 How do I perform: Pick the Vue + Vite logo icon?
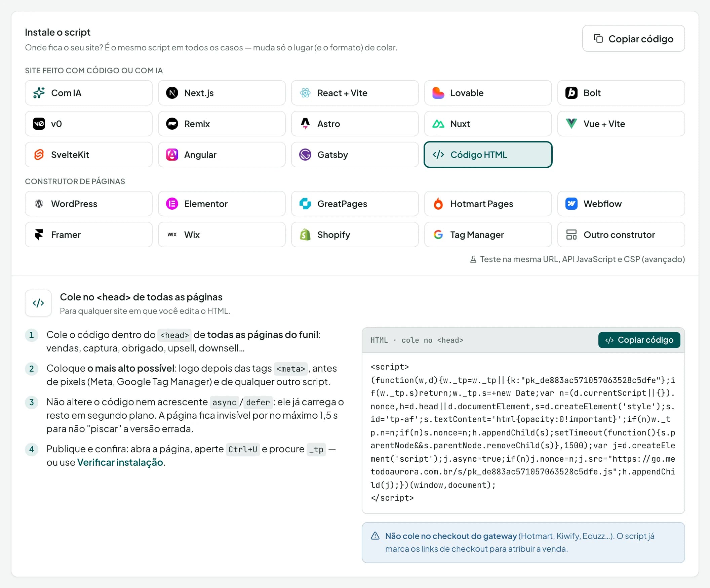click(x=571, y=124)
